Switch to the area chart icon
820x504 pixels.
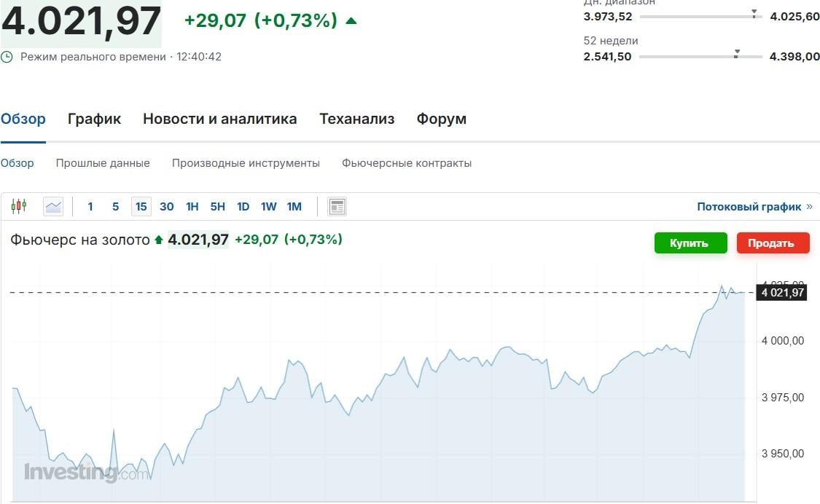(x=52, y=206)
